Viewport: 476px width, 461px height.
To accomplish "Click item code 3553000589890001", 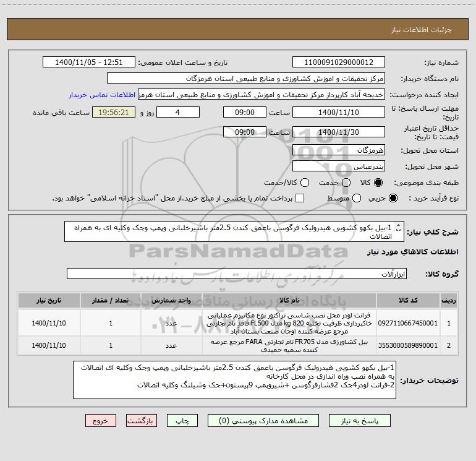I will [408, 345].
